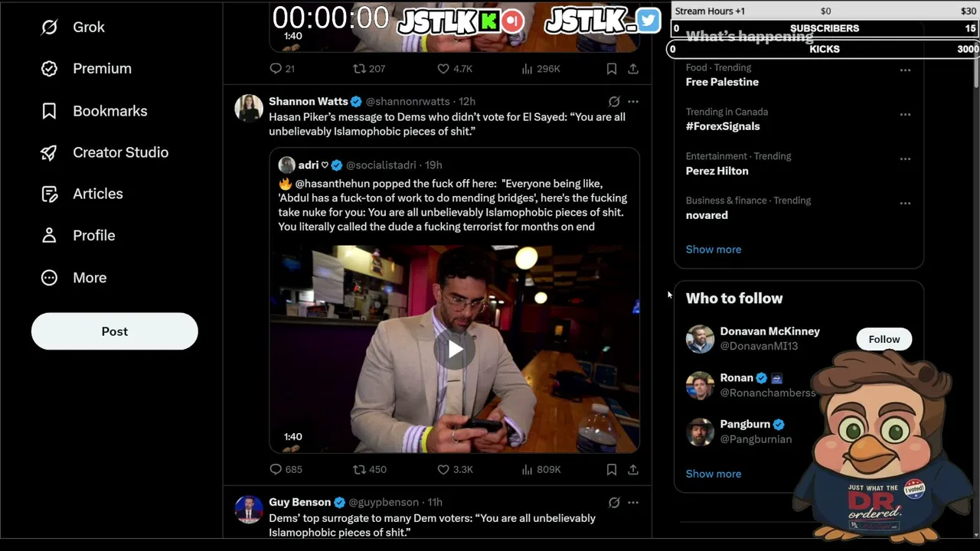Open @socialistadri handle in quoted post

[x=381, y=165]
